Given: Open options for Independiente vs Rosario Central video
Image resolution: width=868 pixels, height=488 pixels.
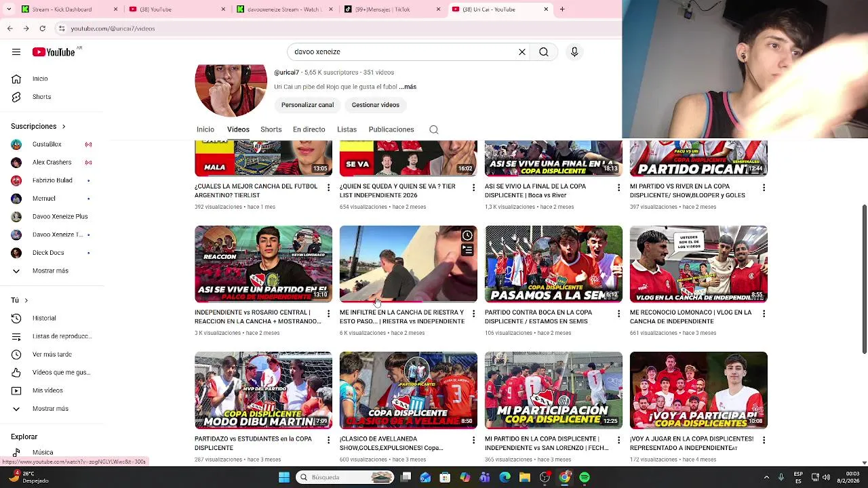Looking at the screenshot, I should (x=329, y=314).
